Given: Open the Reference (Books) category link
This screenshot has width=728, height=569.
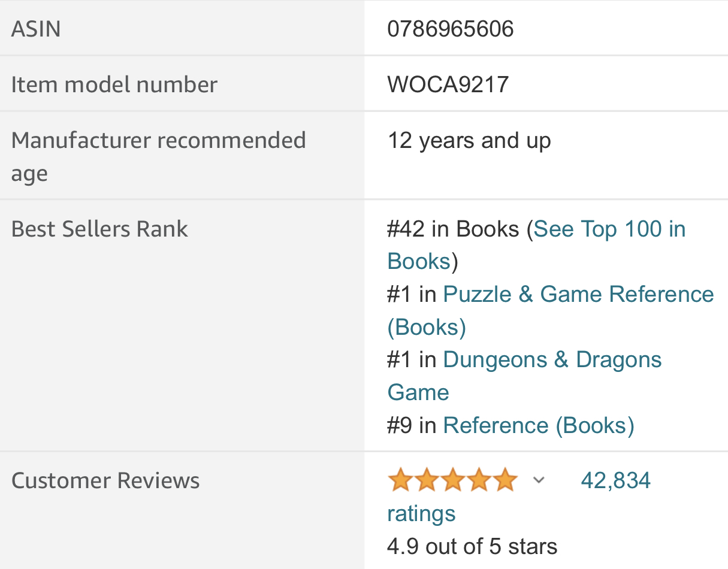Looking at the screenshot, I should (x=538, y=425).
